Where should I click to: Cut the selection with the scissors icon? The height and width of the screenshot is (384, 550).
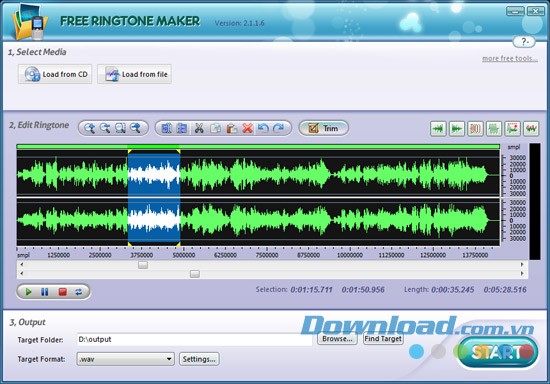coord(199,128)
